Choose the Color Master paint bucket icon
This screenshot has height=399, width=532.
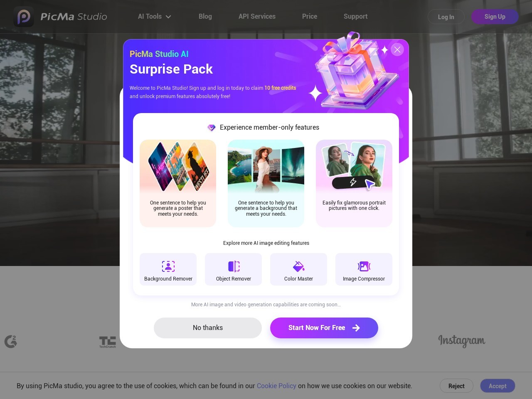coord(299,266)
